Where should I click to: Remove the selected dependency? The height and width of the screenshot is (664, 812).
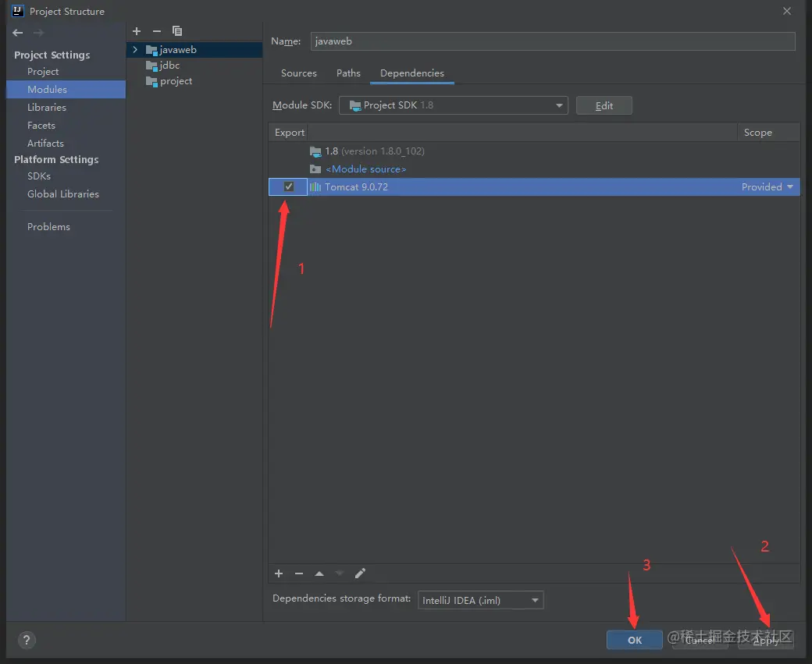(299, 573)
